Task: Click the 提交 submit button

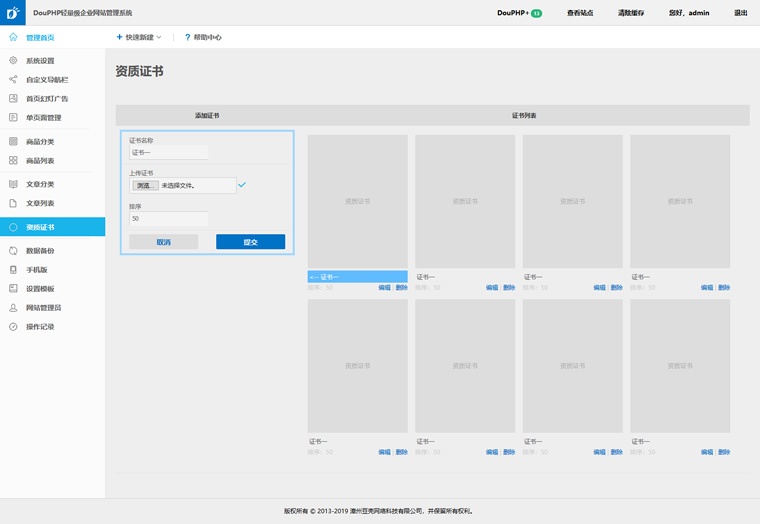Action: pyautogui.click(x=250, y=242)
